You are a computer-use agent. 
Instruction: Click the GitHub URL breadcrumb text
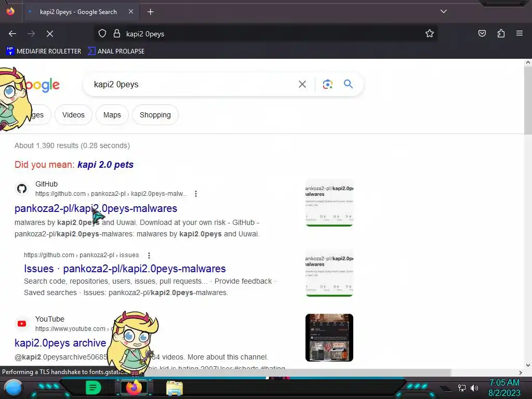coord(111,194)
